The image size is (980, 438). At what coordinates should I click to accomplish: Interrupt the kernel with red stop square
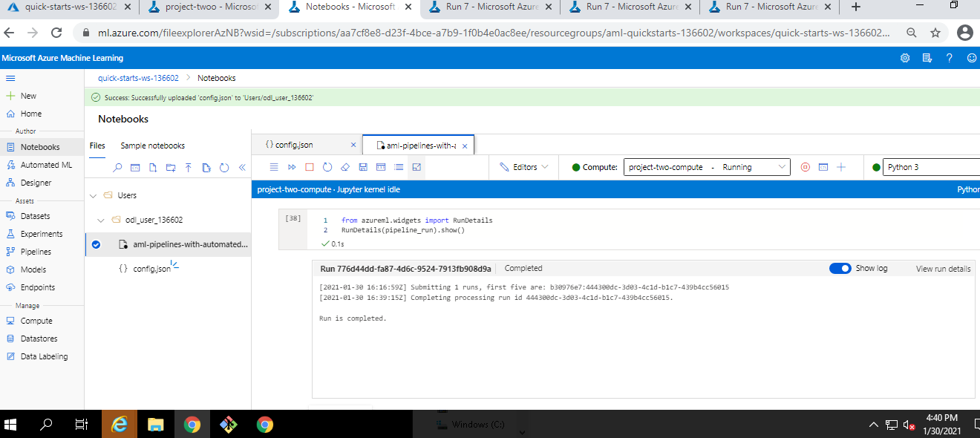310,167
